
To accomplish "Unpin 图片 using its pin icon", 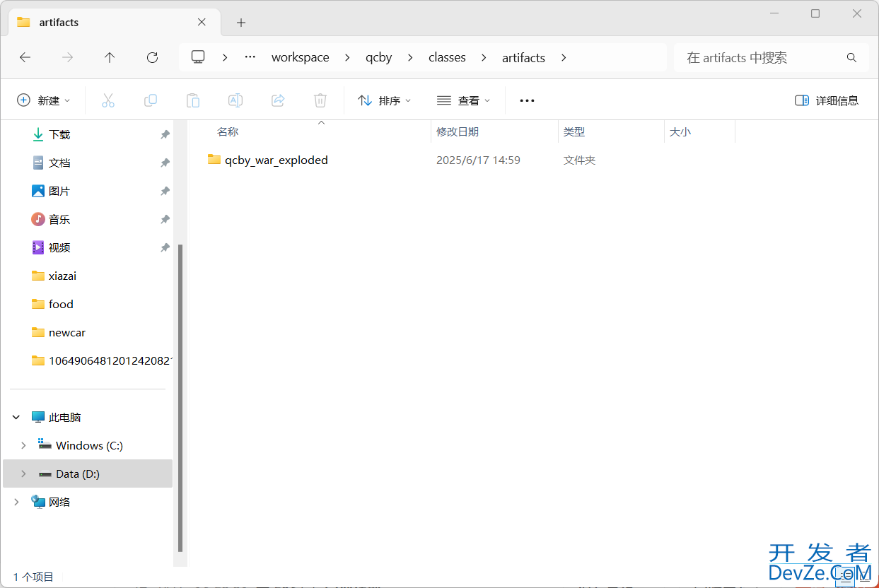I will click(165, 191).
